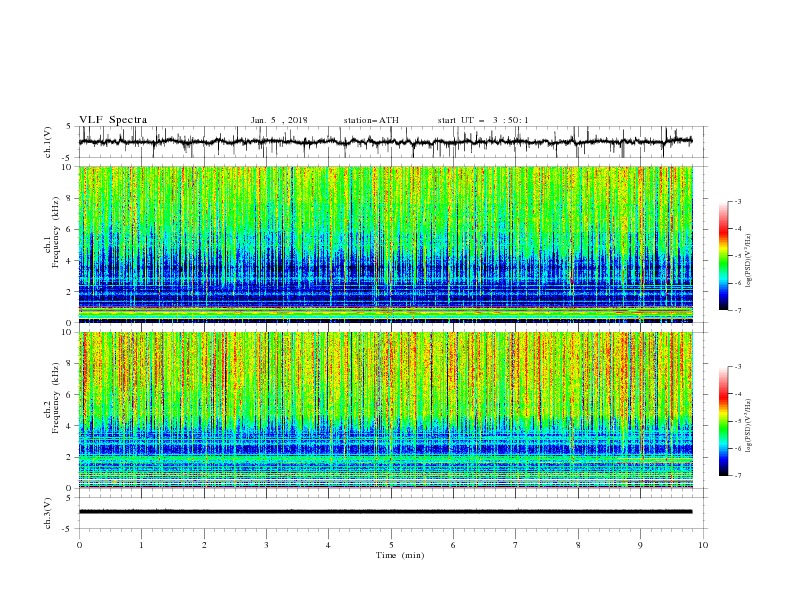Click the "ch.3(V)" axis label
The height and width of the screenshot is (612, 792).
48,513
